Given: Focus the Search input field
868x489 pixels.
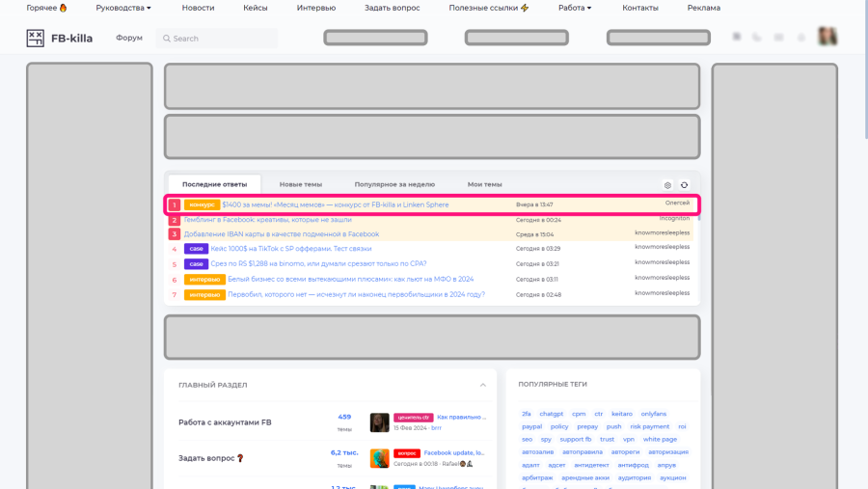Looking at the screenshot, I should pyautogui.click(x=216, y=39).
